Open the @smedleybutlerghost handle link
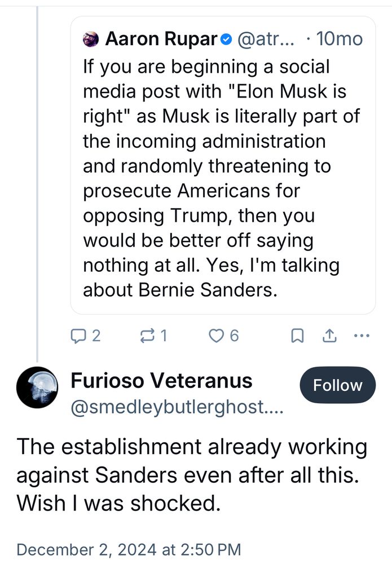The height and width of the screenshot is (564, 392). pyautogui.click(x=174, y=408)
